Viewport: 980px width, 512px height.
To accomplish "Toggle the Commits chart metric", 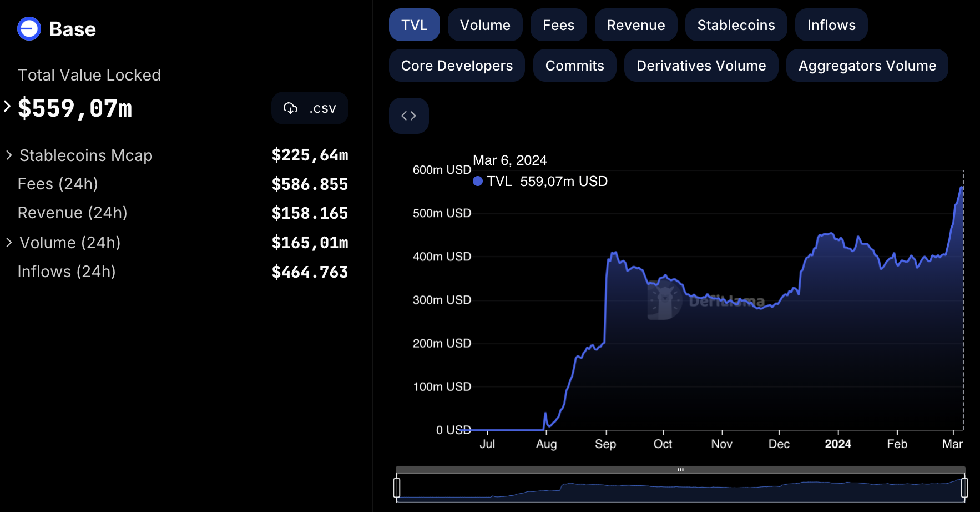I will pos(575,66).
